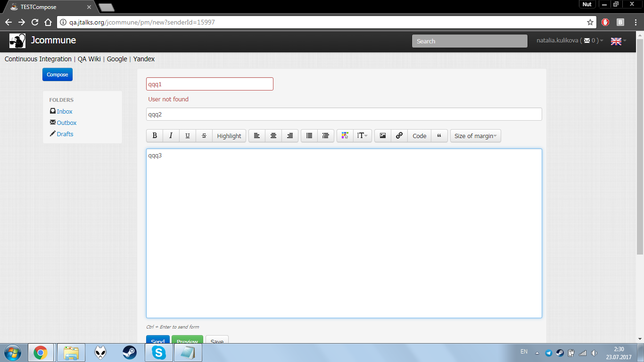Align the text to the right
Screen dimensions: 644x362
pos(289,136)
